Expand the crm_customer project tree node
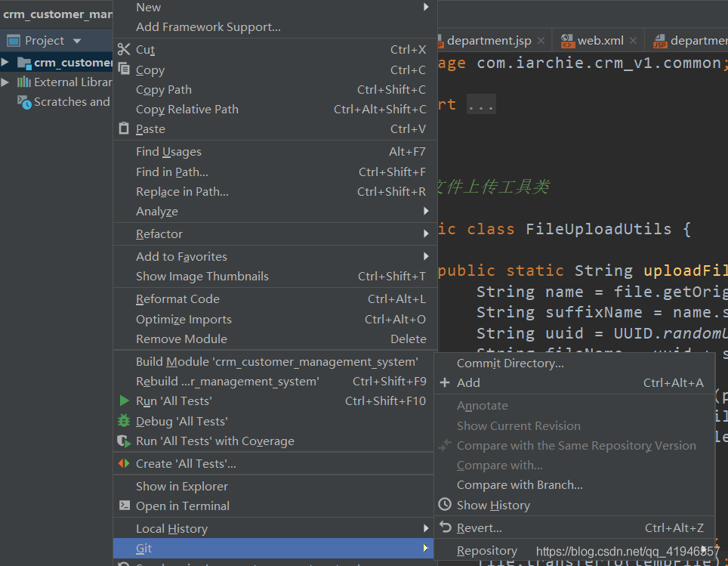The width and height of the screenshot is (728, 566). click(5, 62)
